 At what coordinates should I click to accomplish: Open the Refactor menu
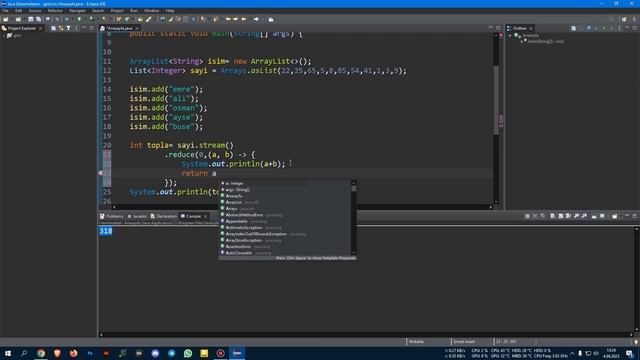point(55,11)
